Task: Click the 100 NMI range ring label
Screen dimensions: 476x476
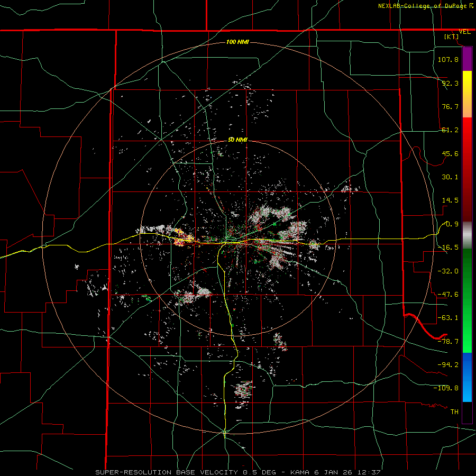Action: click(237, 42)
